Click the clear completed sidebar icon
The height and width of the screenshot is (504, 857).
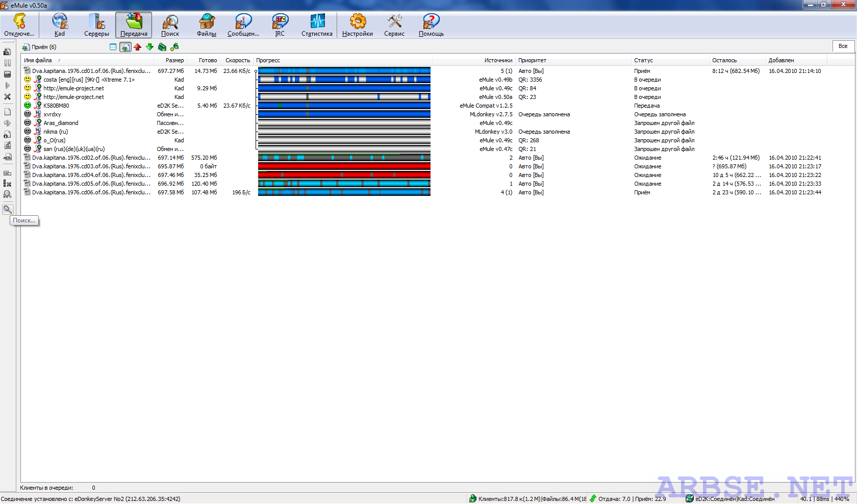[x=7, y=183]
